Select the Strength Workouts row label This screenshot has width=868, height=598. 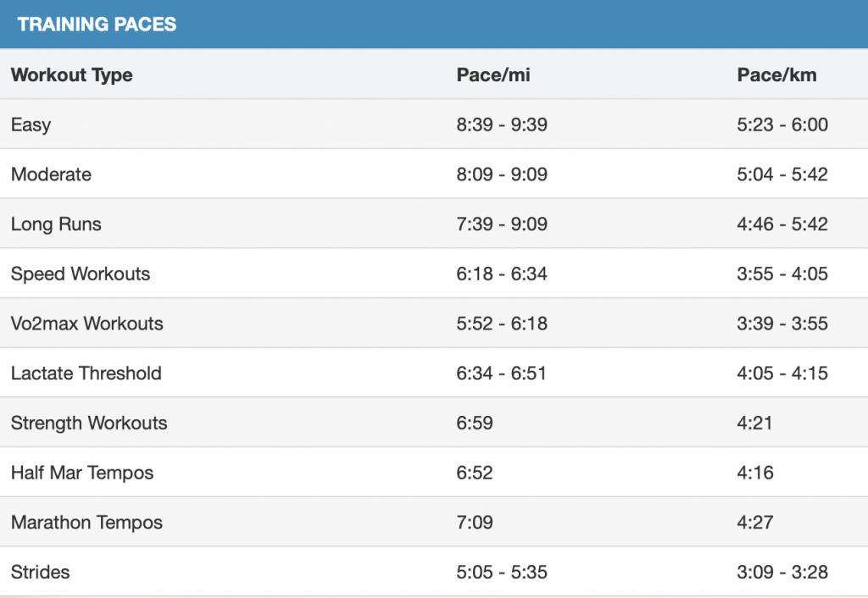89,423
